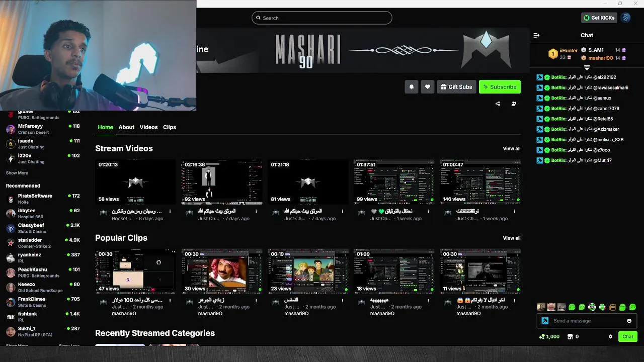Click the shop icon showing 0
Screen dimensions: 644x362
(570, 337)
